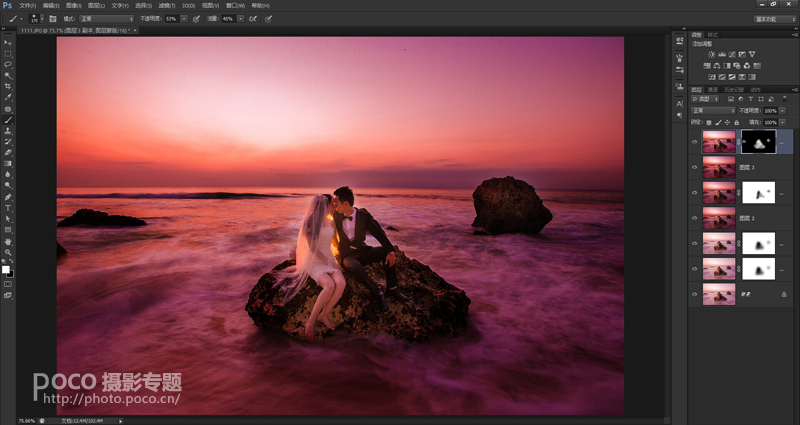Open the layer filter type dropdown
The width and height of the screenshot is (800, 425).
705,99
